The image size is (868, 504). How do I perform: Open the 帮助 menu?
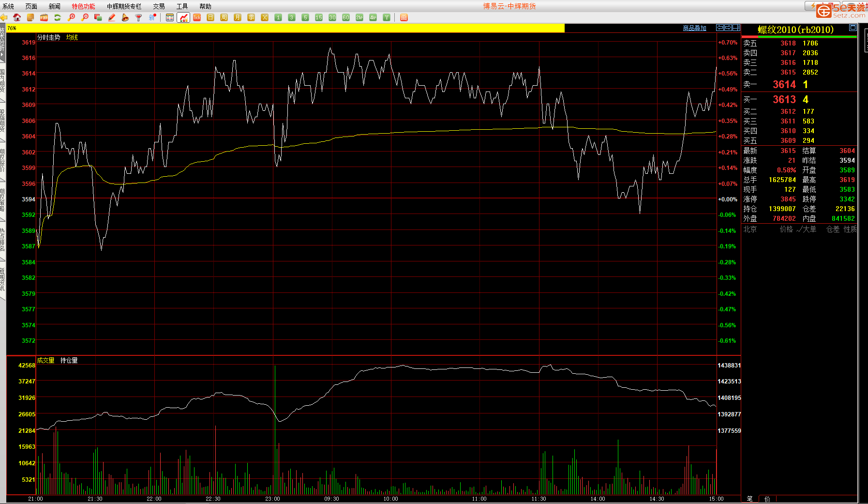click(206, 6)
